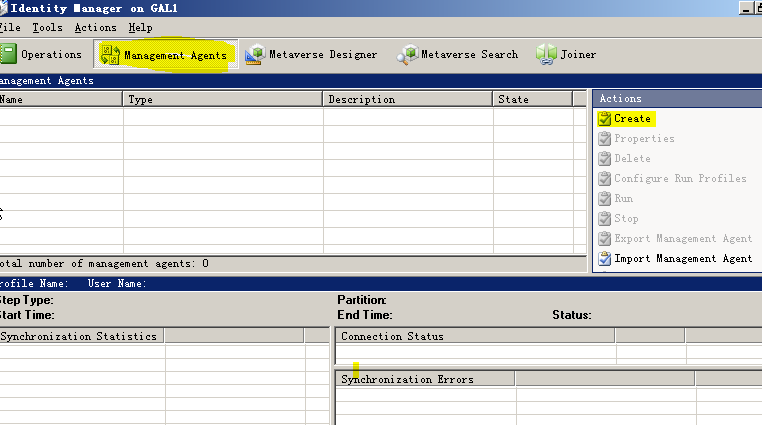Click the total number of management agents text
The image size is (762, 425).
click(x=104, y=264)
